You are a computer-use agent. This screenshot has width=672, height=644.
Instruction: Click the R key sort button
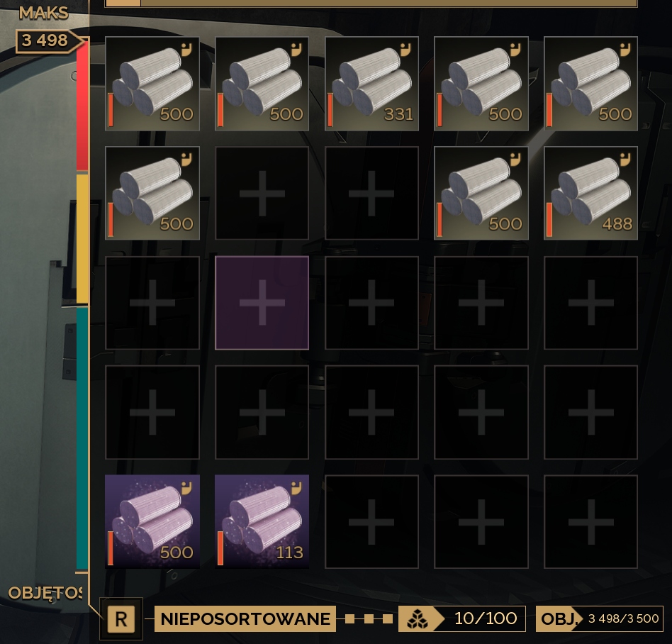[121, 619]
